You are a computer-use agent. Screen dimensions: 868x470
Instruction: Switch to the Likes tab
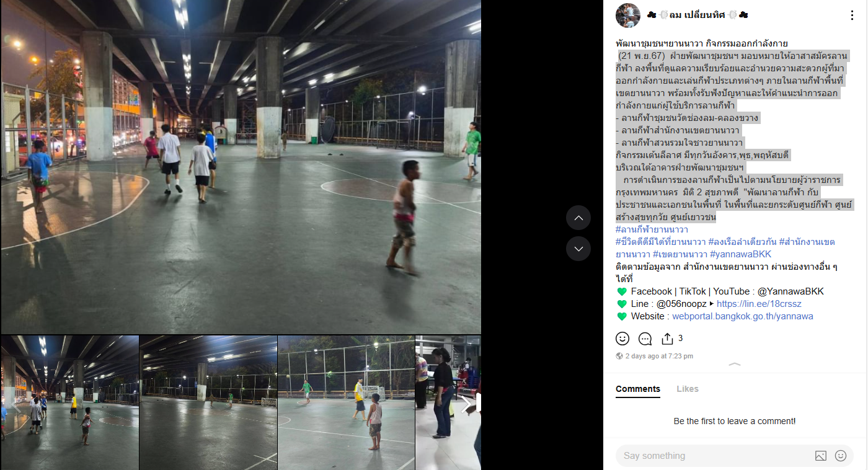click(x=688, y=389)
